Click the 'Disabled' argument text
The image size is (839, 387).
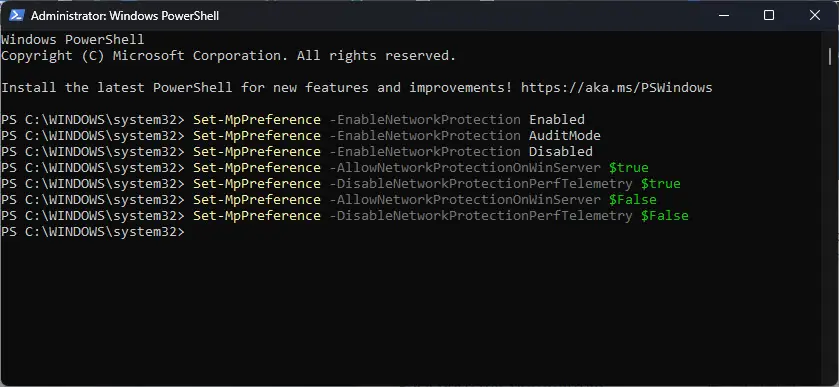coord(561,152)
